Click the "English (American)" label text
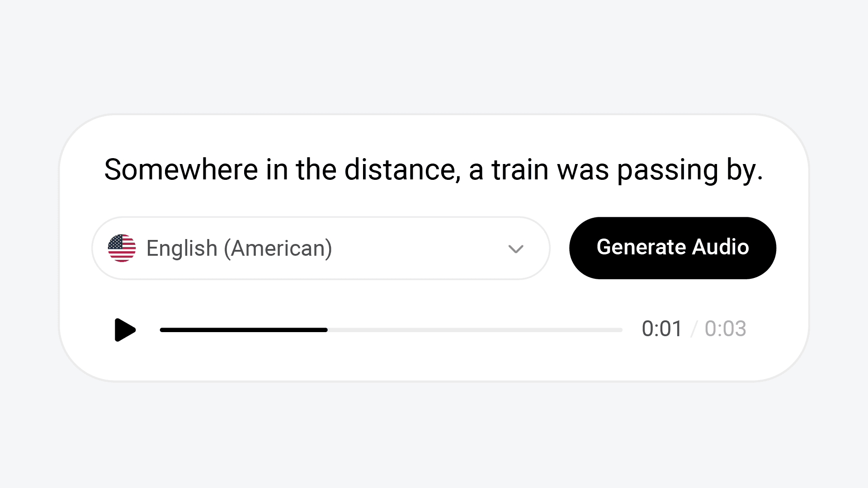This screenshot has width=868, height=488. click(239, 248)
